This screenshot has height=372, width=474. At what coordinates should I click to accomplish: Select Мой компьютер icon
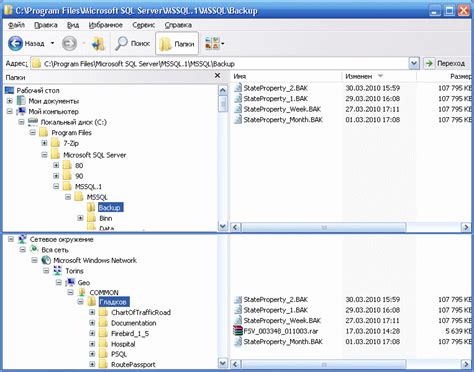click(x=21, y=111)
